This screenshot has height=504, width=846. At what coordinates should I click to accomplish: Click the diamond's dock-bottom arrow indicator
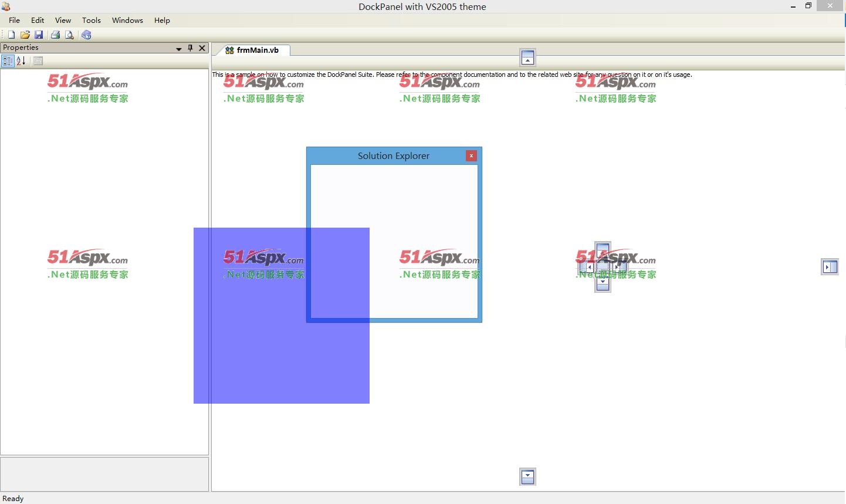pyautogui.click(x=603, y=283)
